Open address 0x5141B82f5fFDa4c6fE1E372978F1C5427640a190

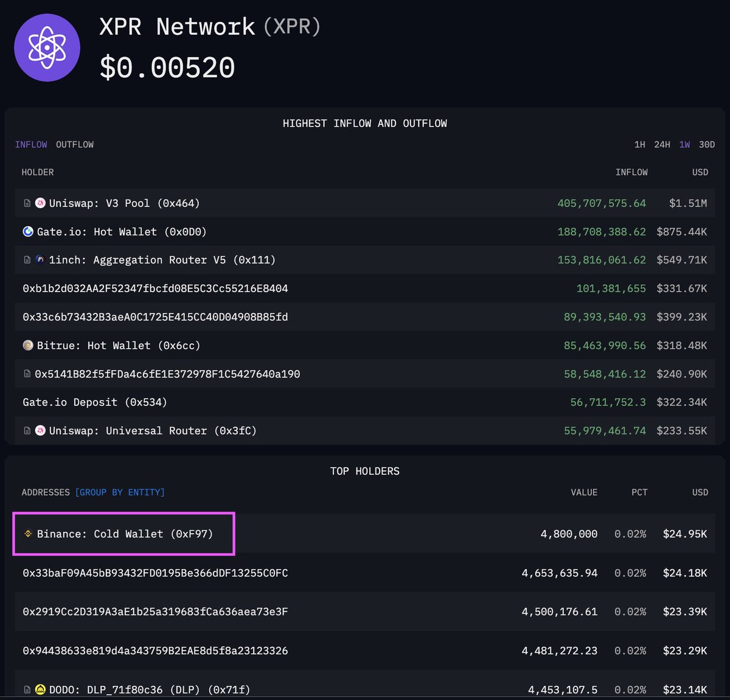point(167,374)
